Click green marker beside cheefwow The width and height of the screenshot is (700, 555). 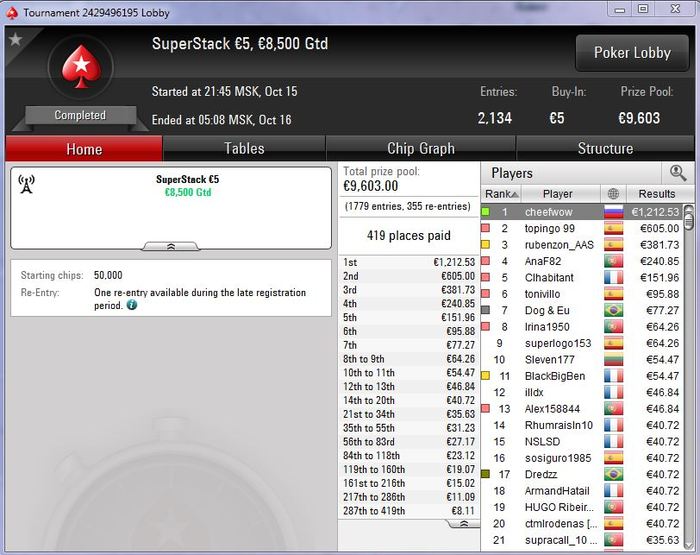tap(485, 212)
